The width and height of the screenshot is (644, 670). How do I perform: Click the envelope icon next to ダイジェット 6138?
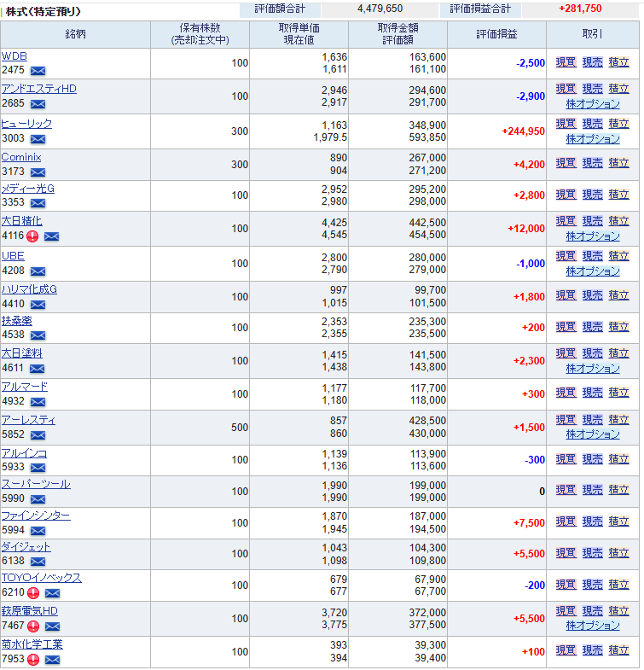tap(38, 562)
